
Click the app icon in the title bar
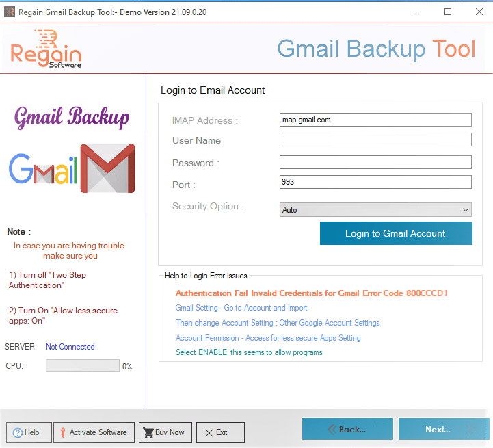pyautogui.click(x=10, y=12)
